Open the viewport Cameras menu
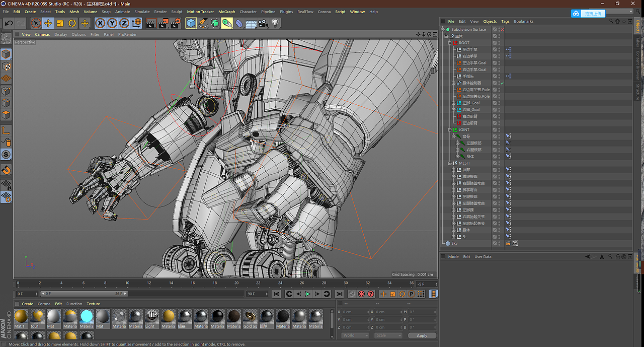The image size is (644, 347). 42,34
